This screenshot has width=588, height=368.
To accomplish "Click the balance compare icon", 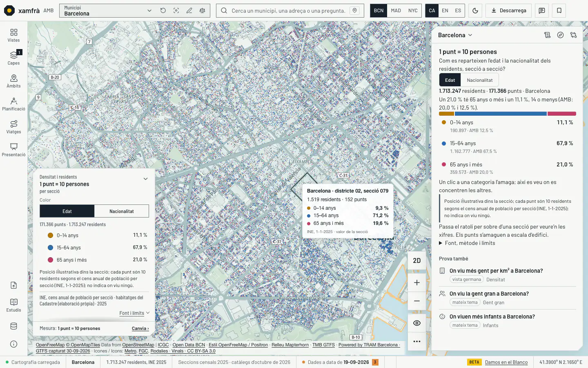I will [x=202, y=11].
